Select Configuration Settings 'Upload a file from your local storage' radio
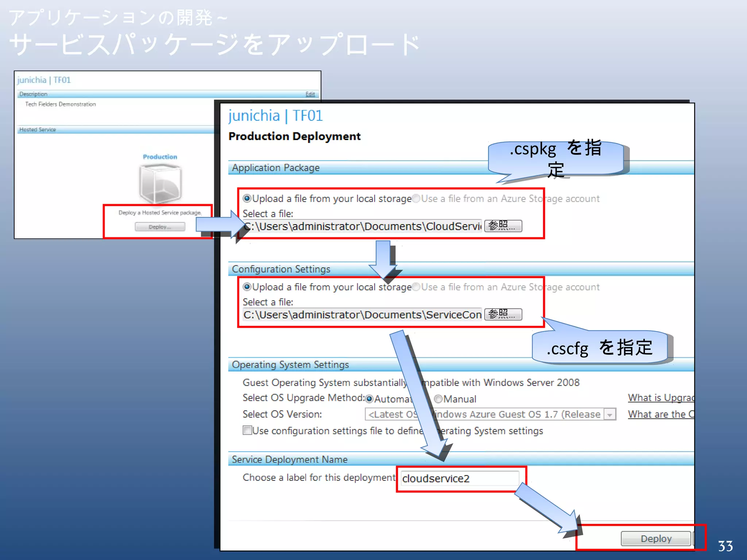 247,287
